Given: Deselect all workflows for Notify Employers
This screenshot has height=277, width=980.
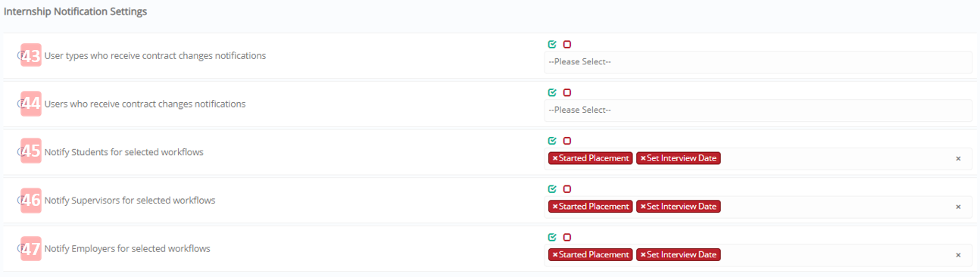Looking at the screenshot, I should [x=566, y=238].
